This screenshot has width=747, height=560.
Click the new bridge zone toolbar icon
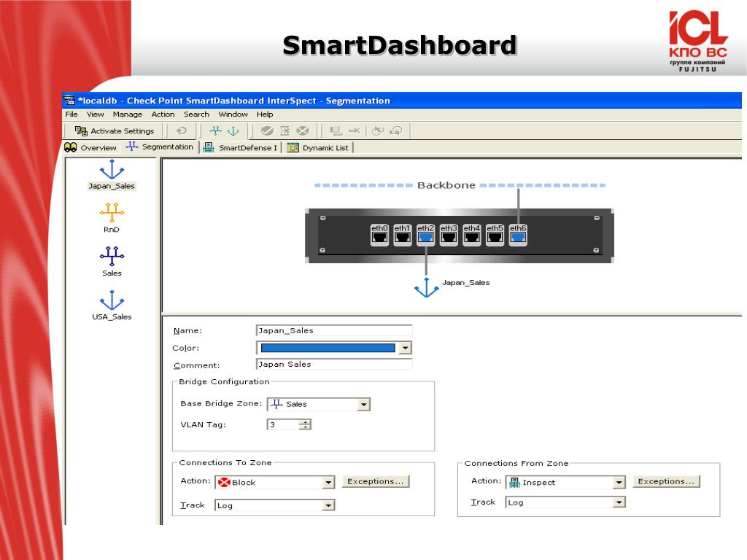[x=216, y=131]
